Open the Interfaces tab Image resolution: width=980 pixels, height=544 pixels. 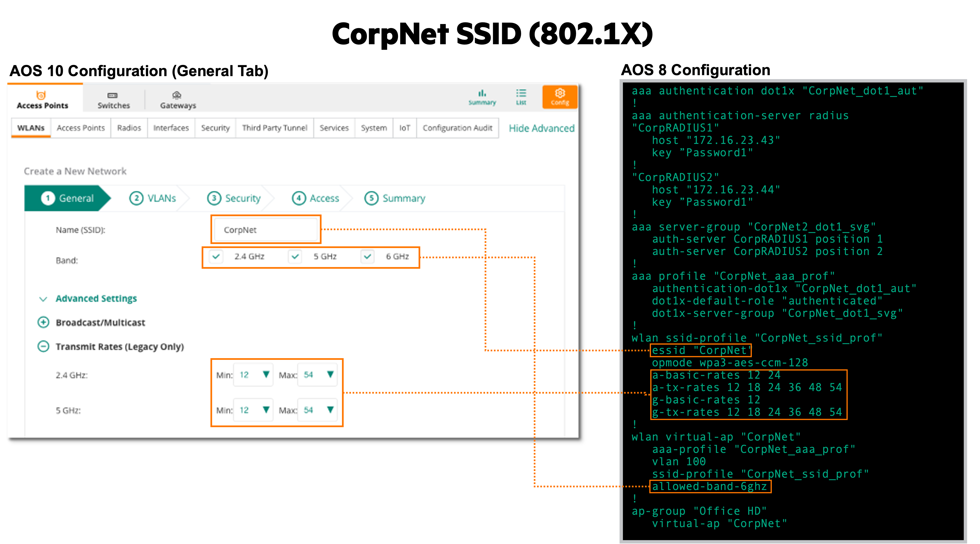(171, 128)
